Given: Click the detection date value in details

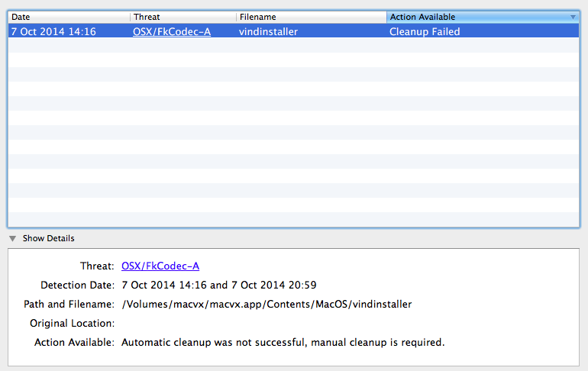Looking at the screenshot, I should pos(219,285).
